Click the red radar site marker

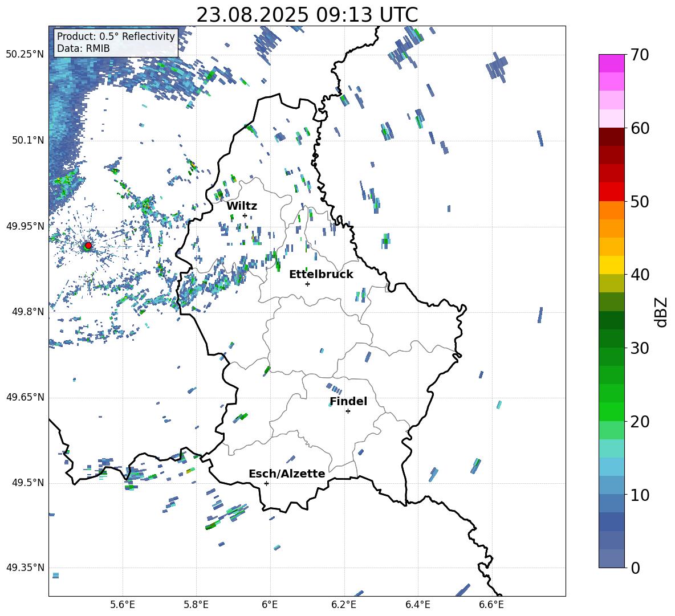(88, 245)
